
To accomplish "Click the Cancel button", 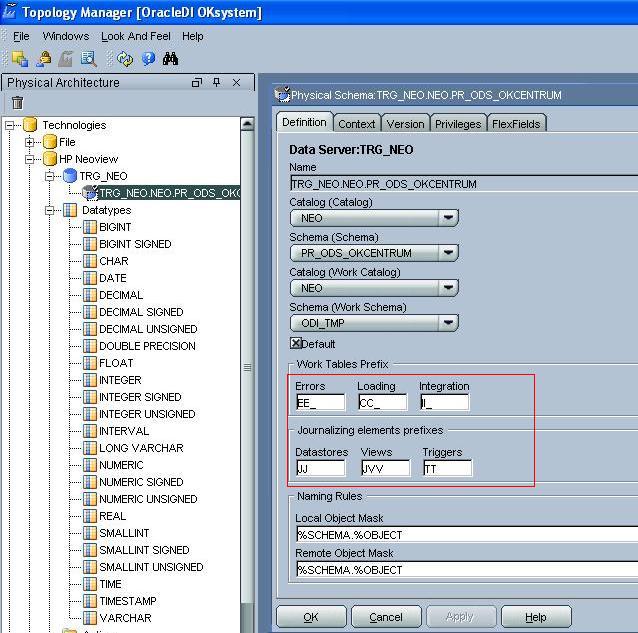I will pyautogui.click(x=386, y=617).
